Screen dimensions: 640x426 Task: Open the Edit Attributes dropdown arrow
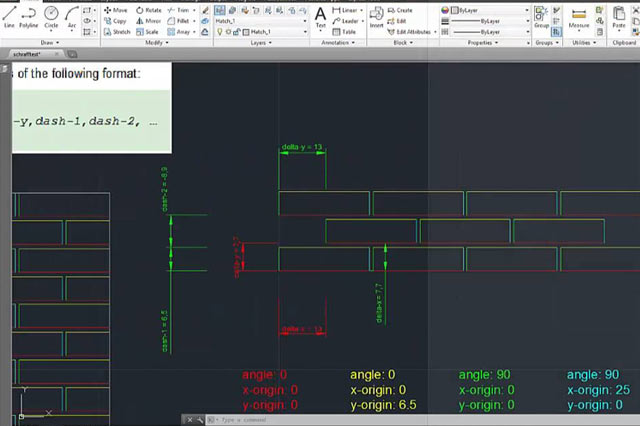[x=435, y=31]
